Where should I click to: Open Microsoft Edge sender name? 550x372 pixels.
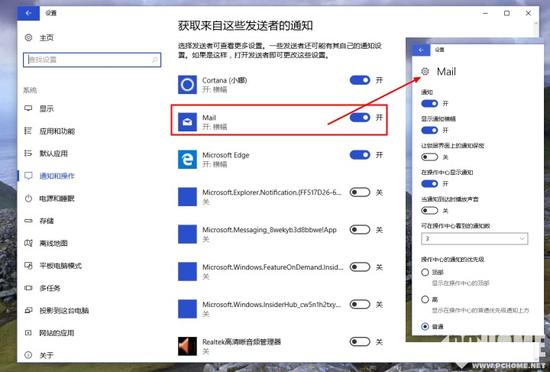(x=226, y=155)
